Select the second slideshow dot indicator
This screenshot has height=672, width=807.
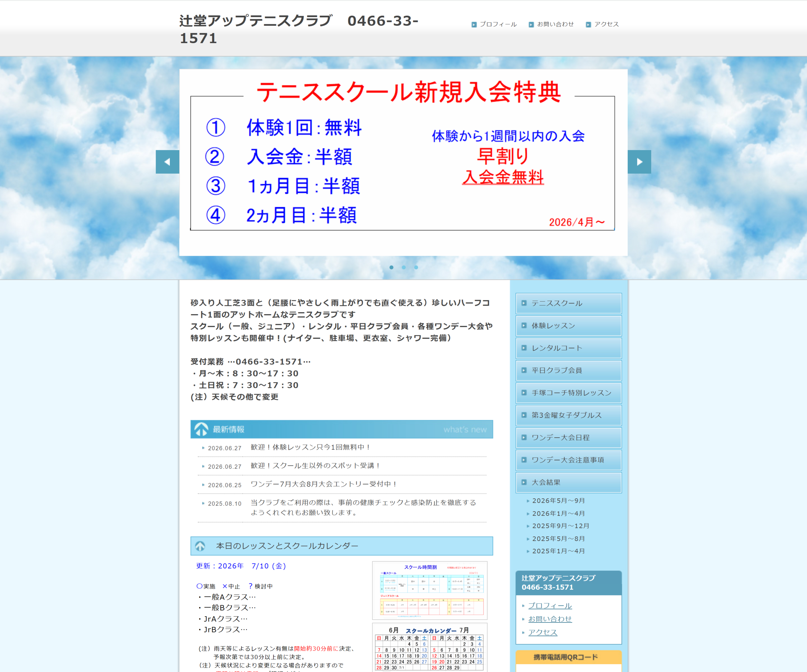(403, 267)
